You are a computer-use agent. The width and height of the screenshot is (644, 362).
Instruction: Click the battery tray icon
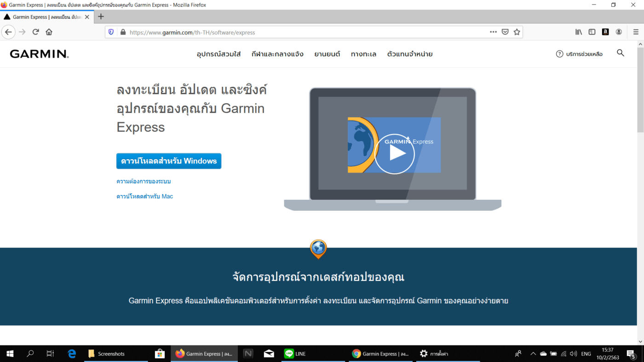coord(553,354)
